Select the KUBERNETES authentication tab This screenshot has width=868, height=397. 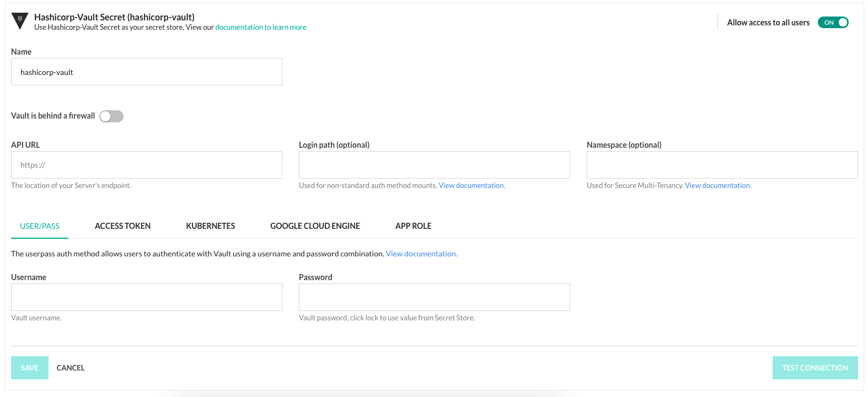click(210, 226)
